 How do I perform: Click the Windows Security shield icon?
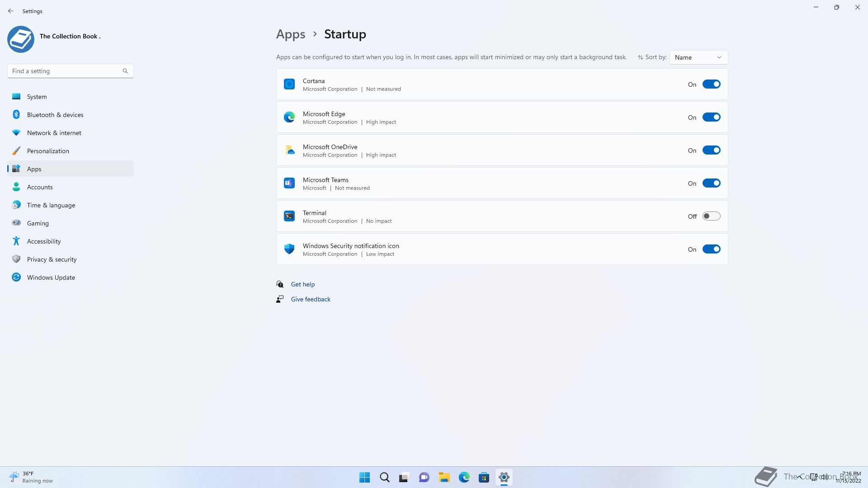tap(289, 249)
